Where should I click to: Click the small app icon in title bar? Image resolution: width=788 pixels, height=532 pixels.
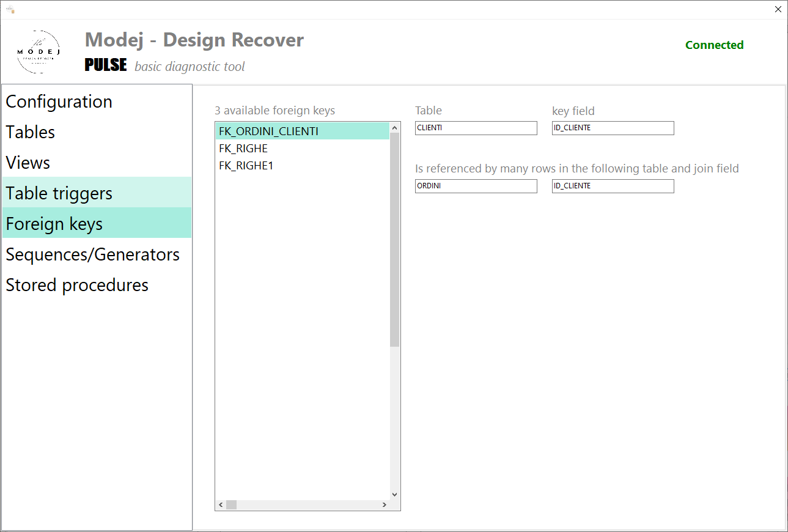pos(10,10)
